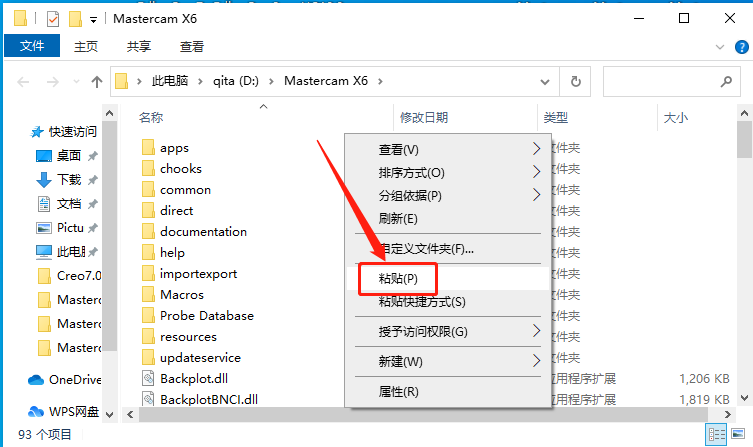The height and width of the screenshot is (447, 753).
Task: Choose 刷新(E) from the context menu
Action: (x=448, y=219)
